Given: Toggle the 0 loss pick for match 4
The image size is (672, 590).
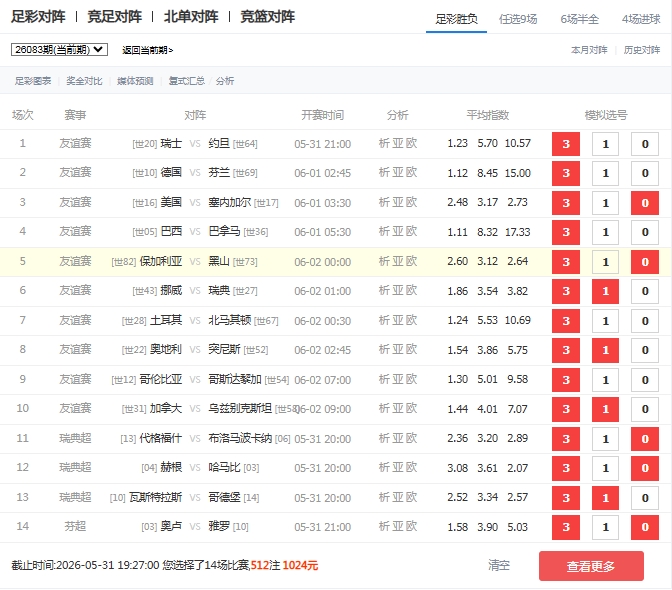Looking at the screenshot, I should 645,232.
